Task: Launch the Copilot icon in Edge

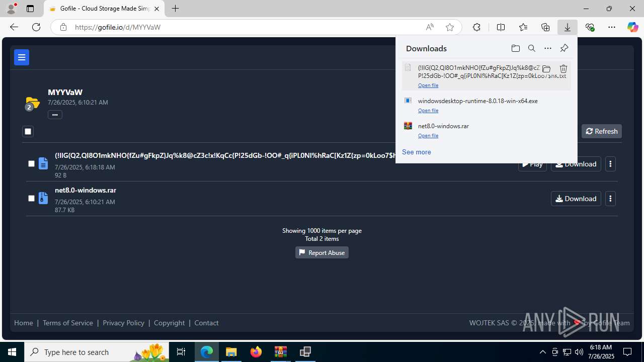Action: click(632, 27)
